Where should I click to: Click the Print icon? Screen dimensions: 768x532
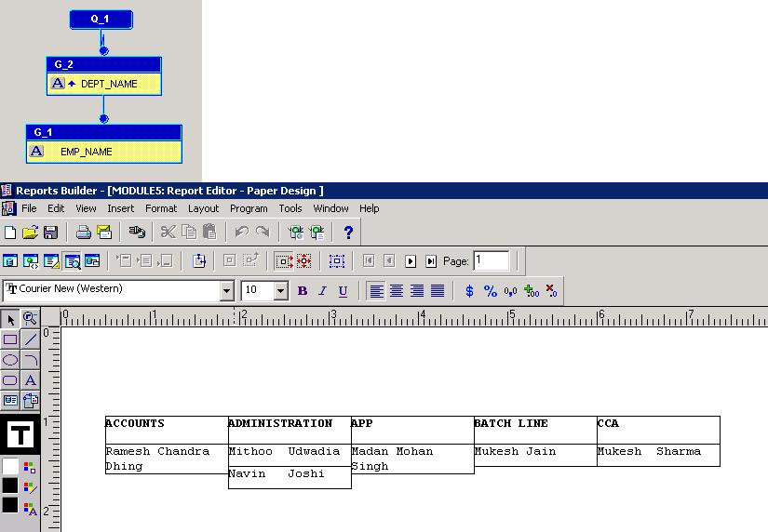point(84,233)
